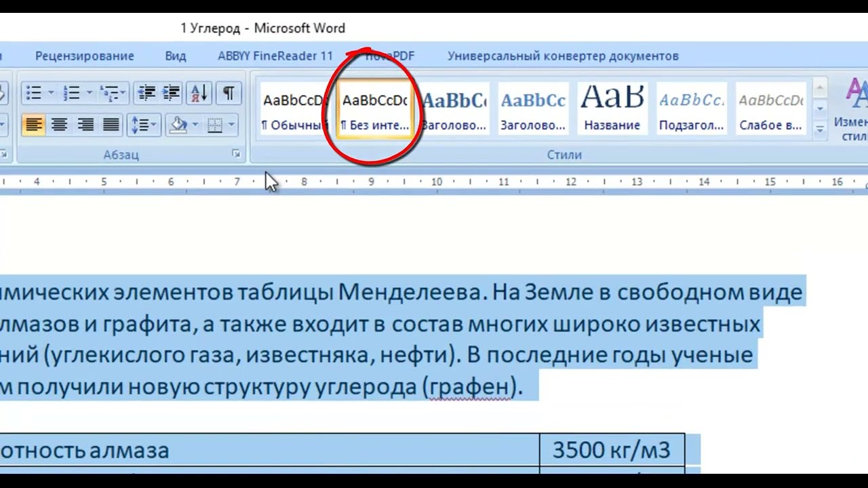This screenshot has height=488, width=868.
Task: Open the novaPDF ribbon tab
Action: click(389, 56)
